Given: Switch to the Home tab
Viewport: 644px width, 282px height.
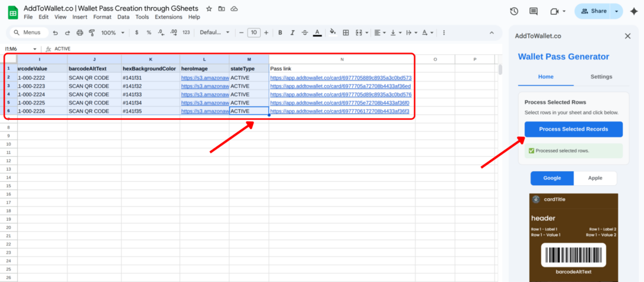Looking at the screenshot, I should tap(546, 77).
